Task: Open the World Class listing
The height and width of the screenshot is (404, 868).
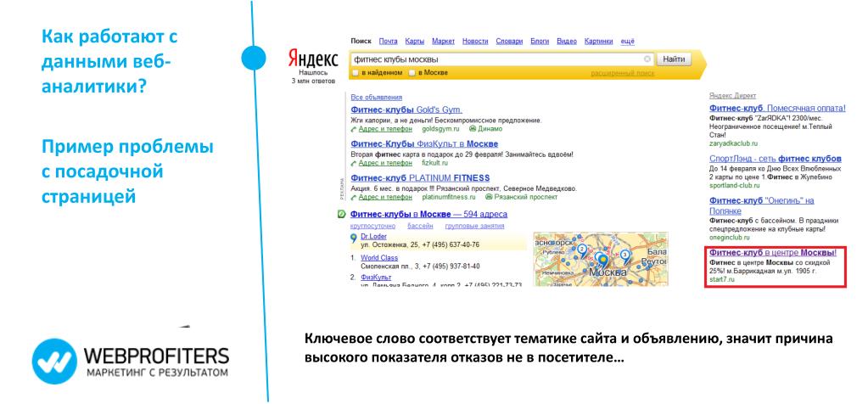Action: click(x=379, y=258)
